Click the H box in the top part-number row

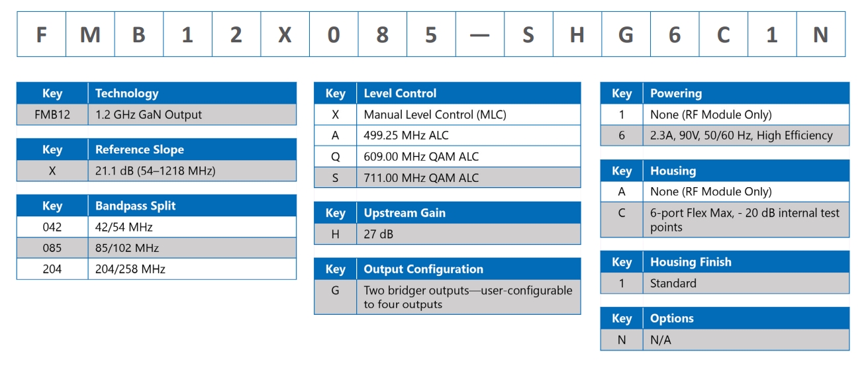[x=577, y=34]
